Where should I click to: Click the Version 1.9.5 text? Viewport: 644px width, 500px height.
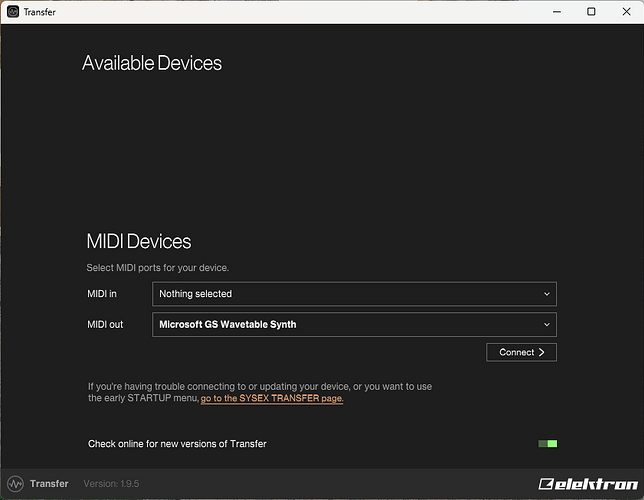[111, 484]
